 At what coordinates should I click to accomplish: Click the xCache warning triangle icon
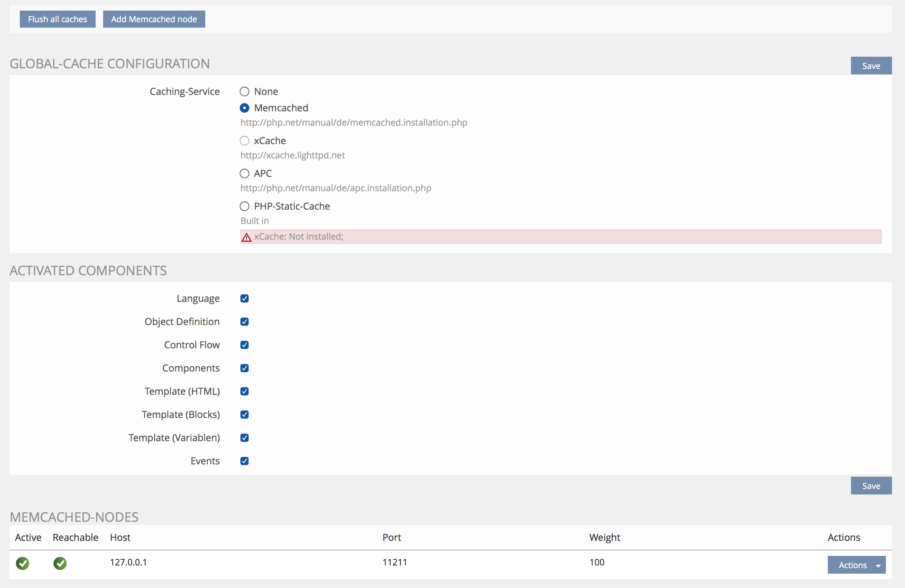[247, 238]
